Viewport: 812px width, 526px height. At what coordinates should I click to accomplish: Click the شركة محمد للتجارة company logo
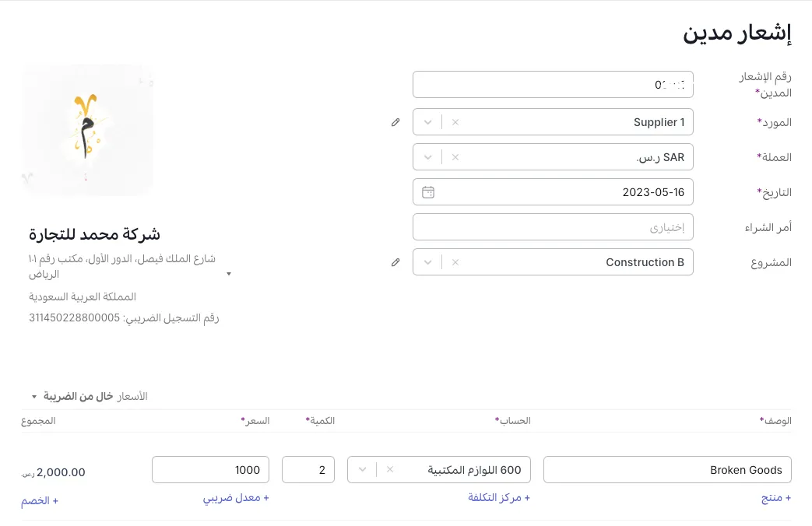86,129
